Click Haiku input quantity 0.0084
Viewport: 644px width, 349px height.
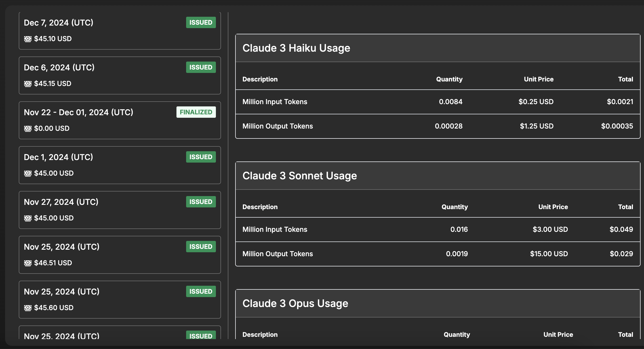coord(451,102)
